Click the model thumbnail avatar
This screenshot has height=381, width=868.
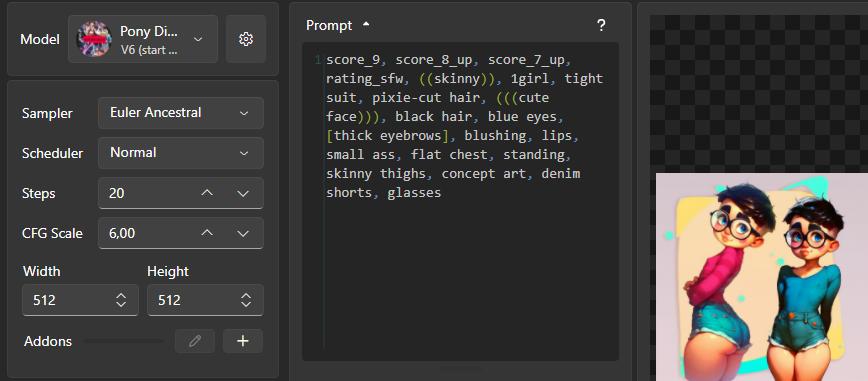coord(94,39)
